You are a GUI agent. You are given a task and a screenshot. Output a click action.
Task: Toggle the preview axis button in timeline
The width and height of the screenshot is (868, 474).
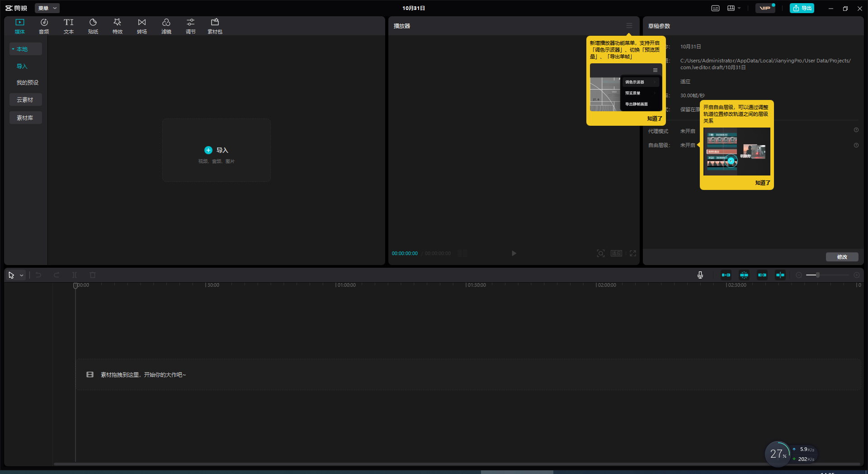tap(780, 275)
